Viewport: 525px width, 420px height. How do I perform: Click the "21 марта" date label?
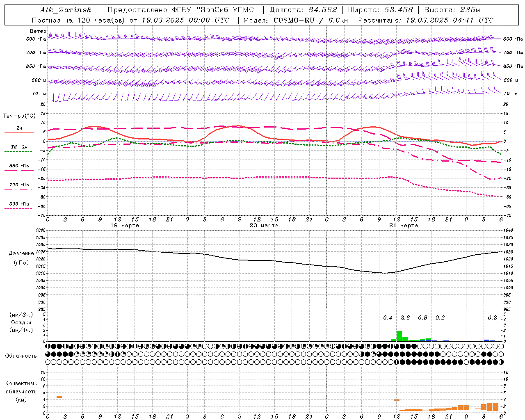404,226
